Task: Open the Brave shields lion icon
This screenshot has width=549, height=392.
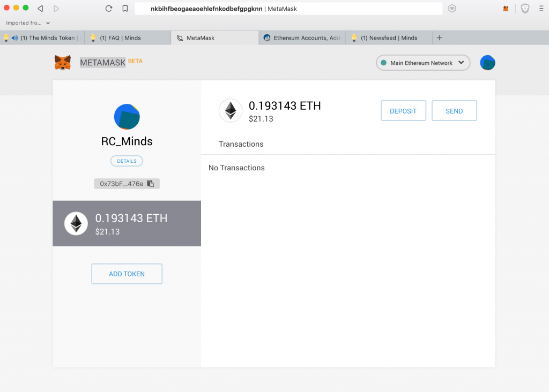Action: tap(525, 9)
